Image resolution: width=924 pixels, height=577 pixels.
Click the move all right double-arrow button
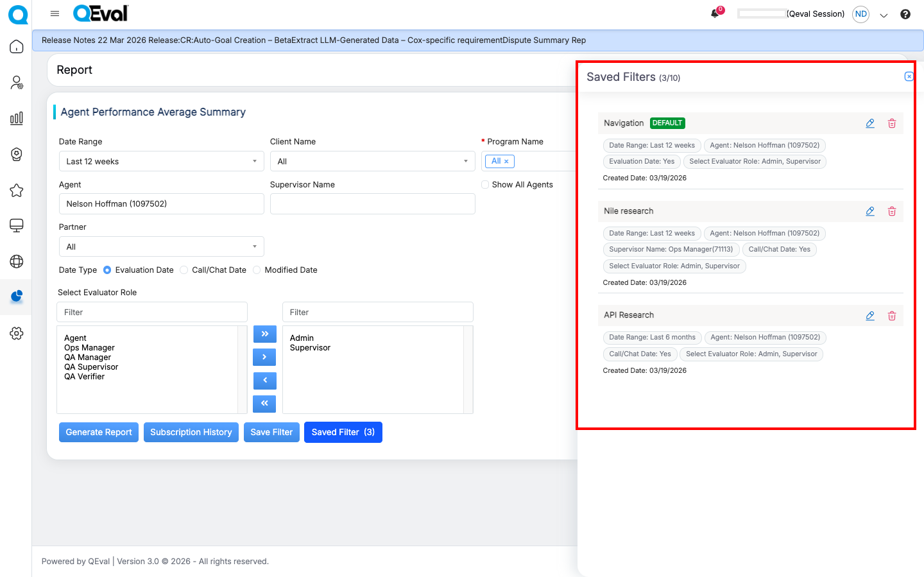(x=264, y=334)
